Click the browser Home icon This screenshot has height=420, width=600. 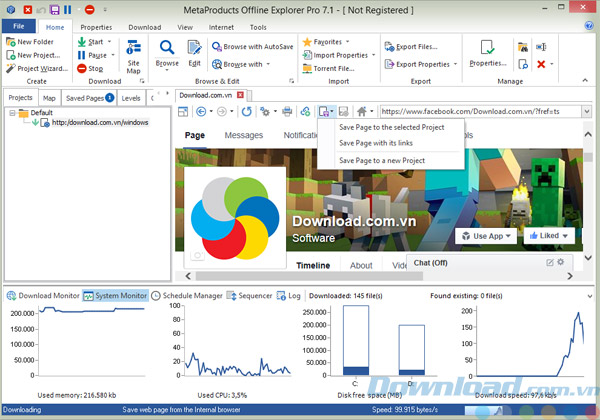coord(361,111)
